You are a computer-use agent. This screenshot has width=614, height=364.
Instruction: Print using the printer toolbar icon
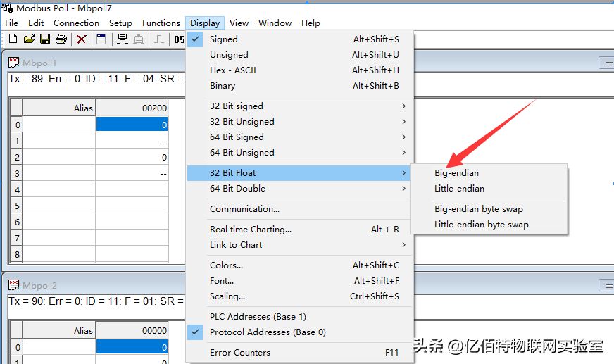pos(61,39)
